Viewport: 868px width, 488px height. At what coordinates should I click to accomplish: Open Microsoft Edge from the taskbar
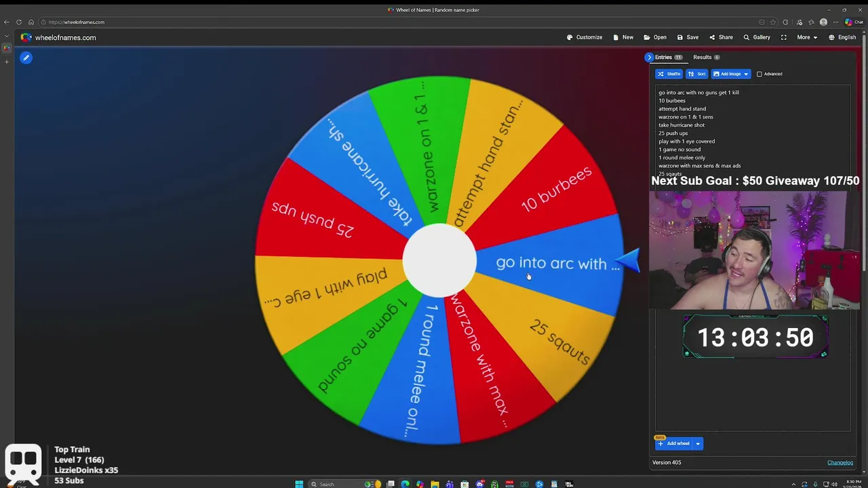405,484
